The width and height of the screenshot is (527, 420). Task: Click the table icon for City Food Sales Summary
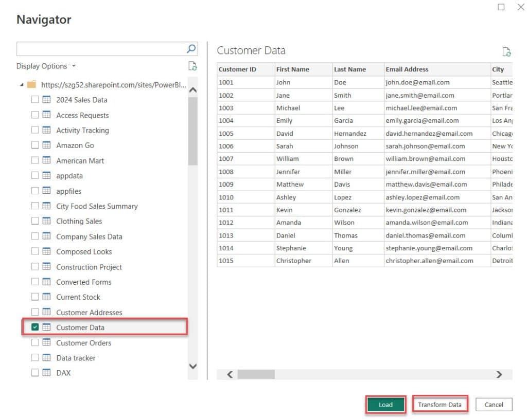(47, 206)
